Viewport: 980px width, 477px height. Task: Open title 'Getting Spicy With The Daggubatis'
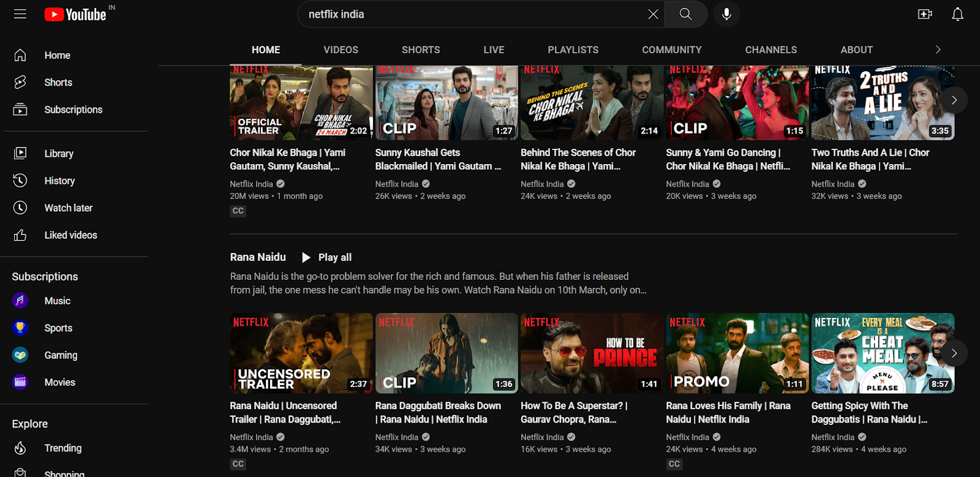pyautogui.click(x=869, y=413)
